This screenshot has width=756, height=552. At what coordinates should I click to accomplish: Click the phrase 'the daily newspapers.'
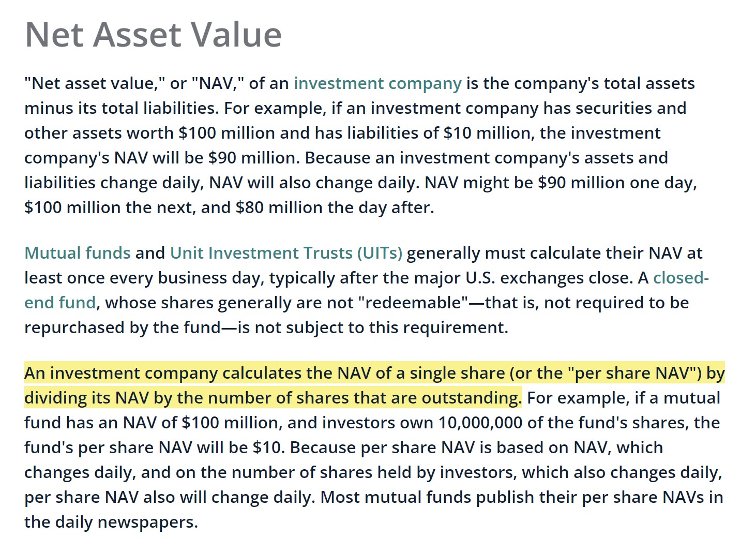111,522
